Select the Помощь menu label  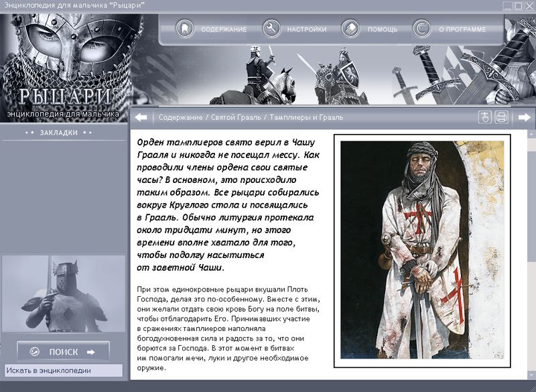[x=383, y=29]
